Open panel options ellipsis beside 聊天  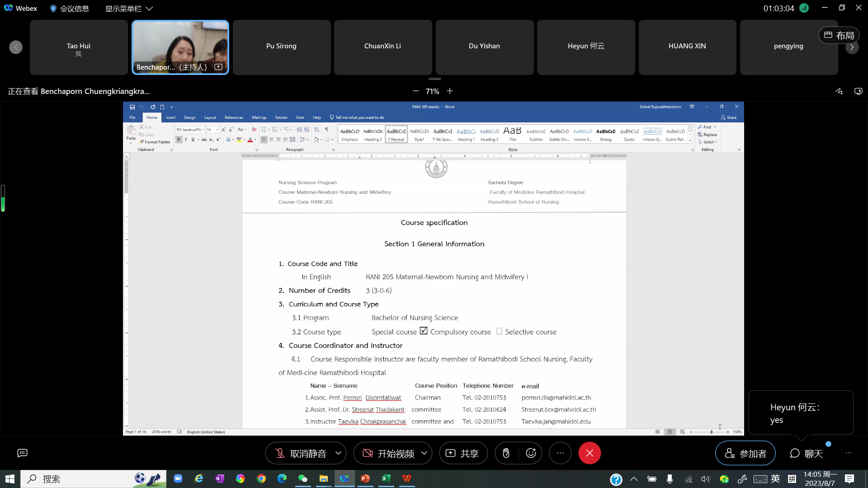point(849,453)
